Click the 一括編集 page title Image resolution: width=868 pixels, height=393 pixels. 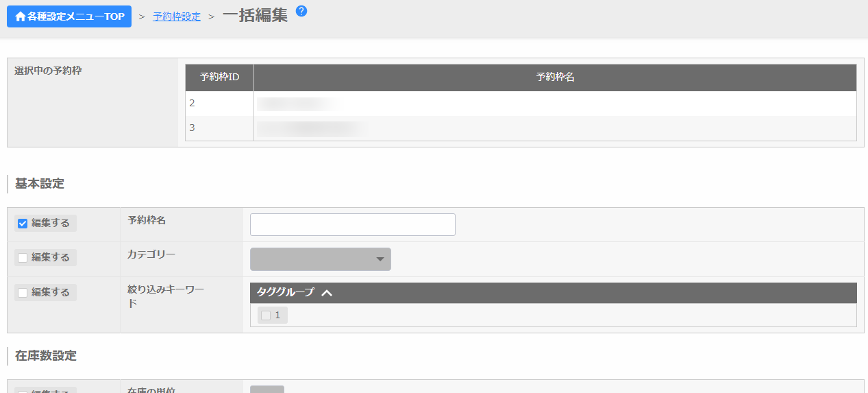point(256,16)
